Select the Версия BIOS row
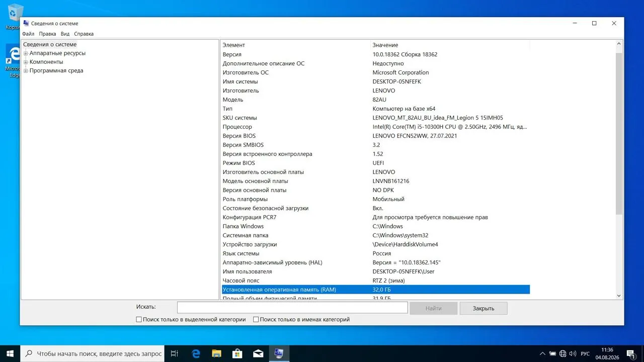Screen dimensions: 644x362 (376, 136)
